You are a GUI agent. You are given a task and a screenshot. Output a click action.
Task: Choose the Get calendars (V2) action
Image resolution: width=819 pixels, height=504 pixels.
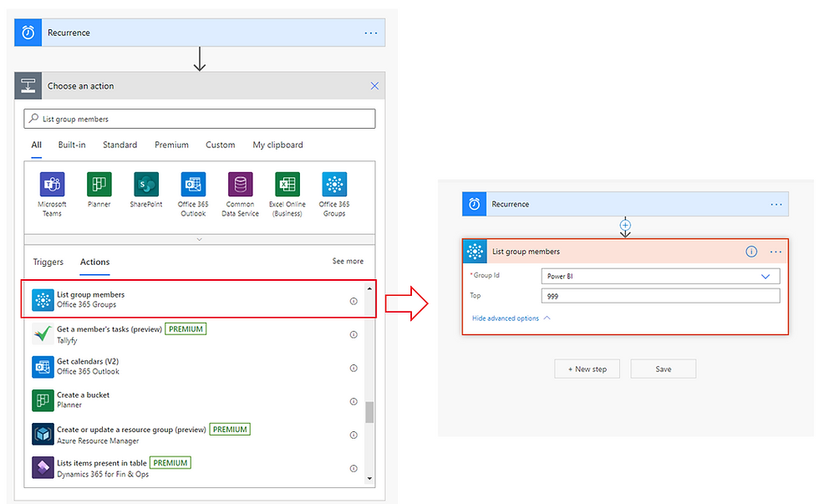193,367
